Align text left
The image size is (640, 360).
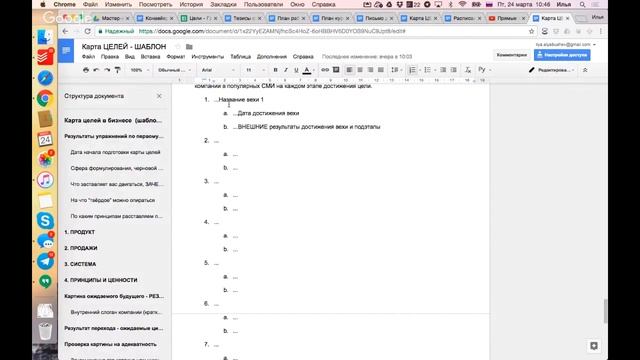click(349, 70)
